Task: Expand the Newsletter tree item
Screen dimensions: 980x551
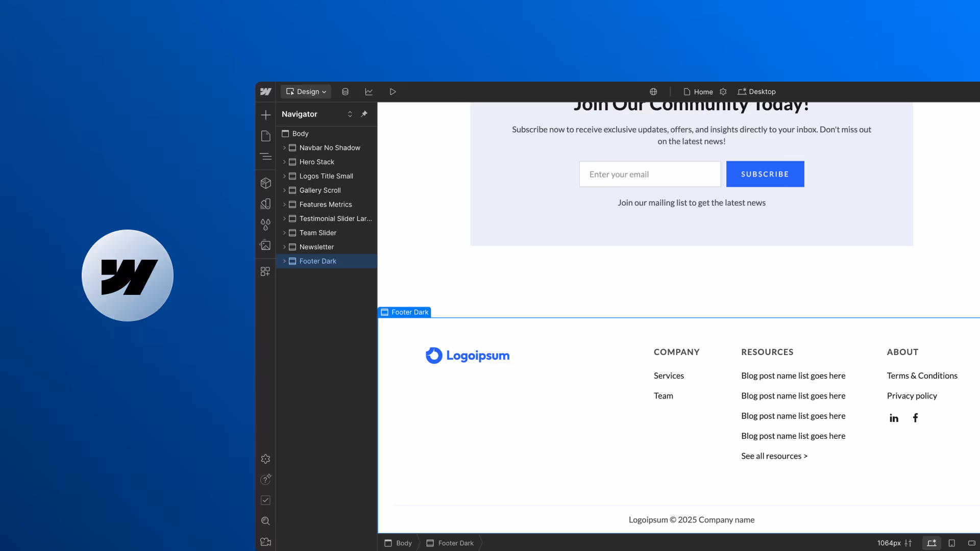Action: (284, 247)
